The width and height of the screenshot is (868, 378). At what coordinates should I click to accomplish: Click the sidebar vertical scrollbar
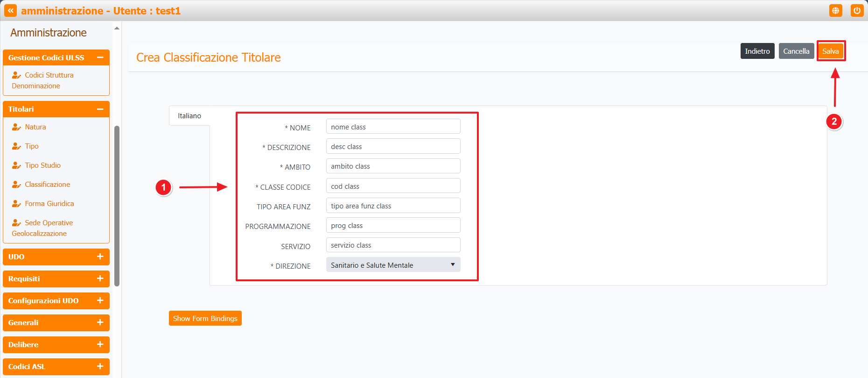117,206
